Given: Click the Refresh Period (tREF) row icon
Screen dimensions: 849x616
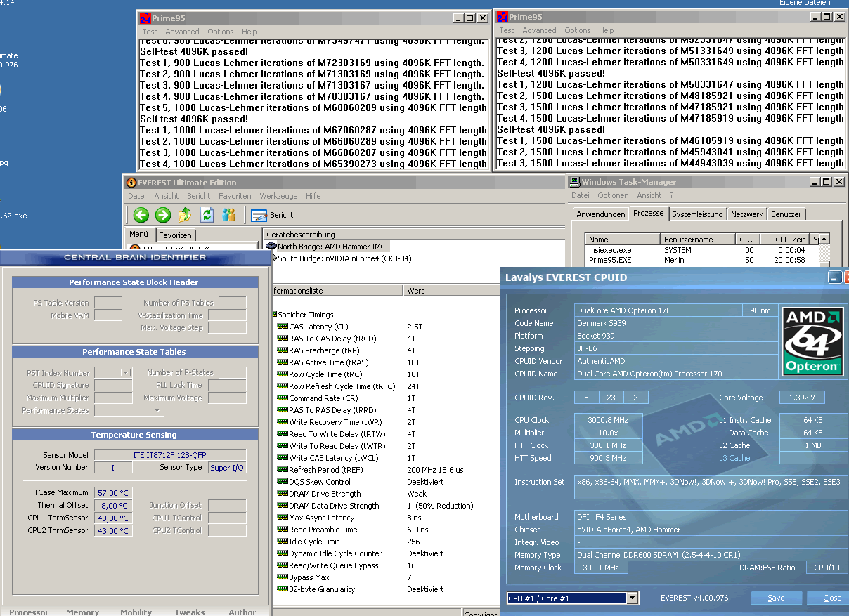Looking at the screenshot, I should tap(283, 470).
